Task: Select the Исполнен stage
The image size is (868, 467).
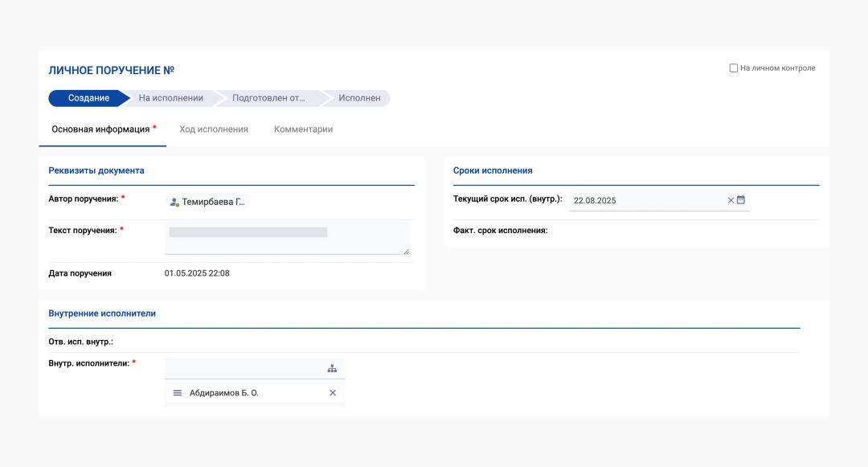Action: tap(359, 98)
